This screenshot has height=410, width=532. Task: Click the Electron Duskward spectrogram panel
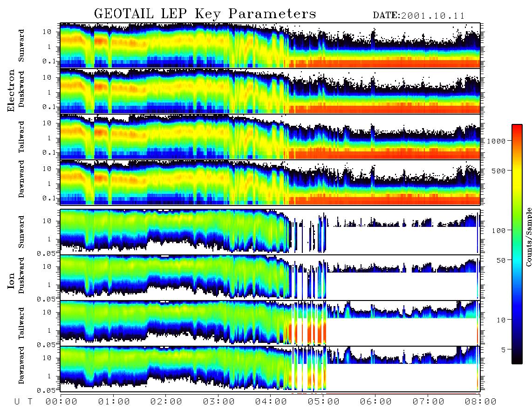[x=270, y=91]
